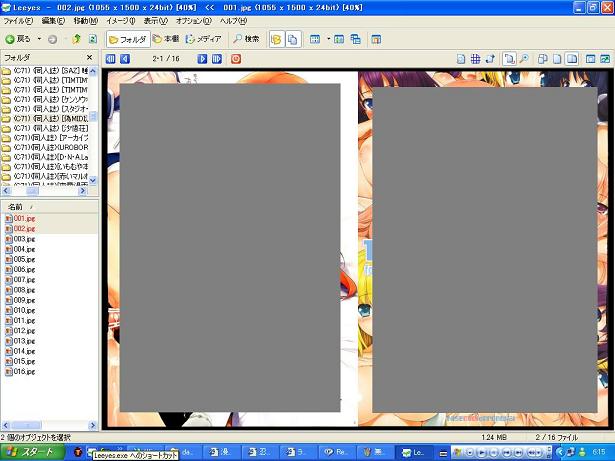Click the folder tree scroll-down arrow
This screenshot has width=615, height=461.
(93, 180)
